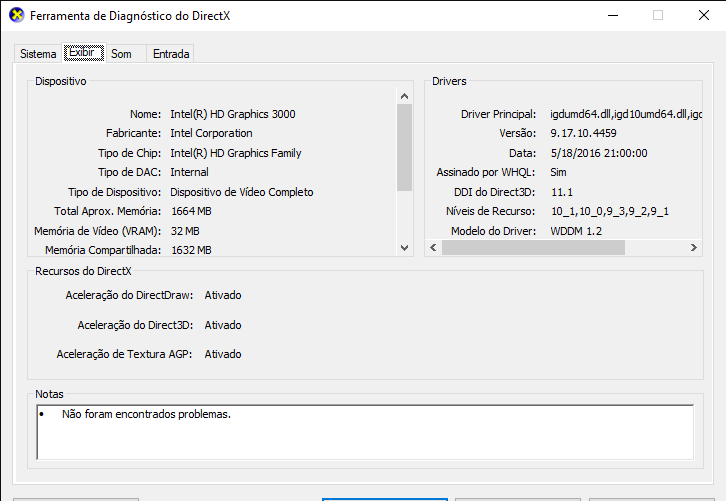Select the 'Intel(R) HD Graphics 3000' name value

point(233,114)
